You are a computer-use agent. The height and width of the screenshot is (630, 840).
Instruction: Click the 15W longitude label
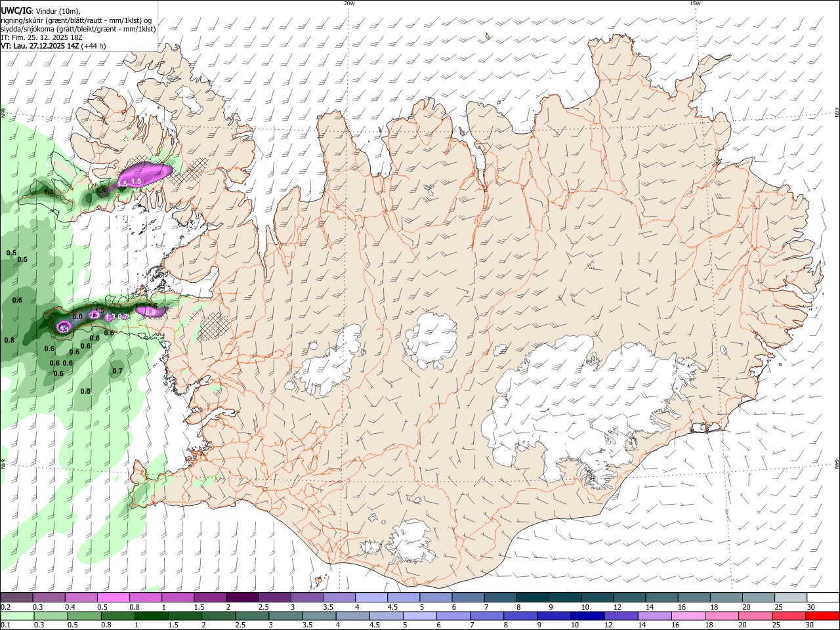695,3
